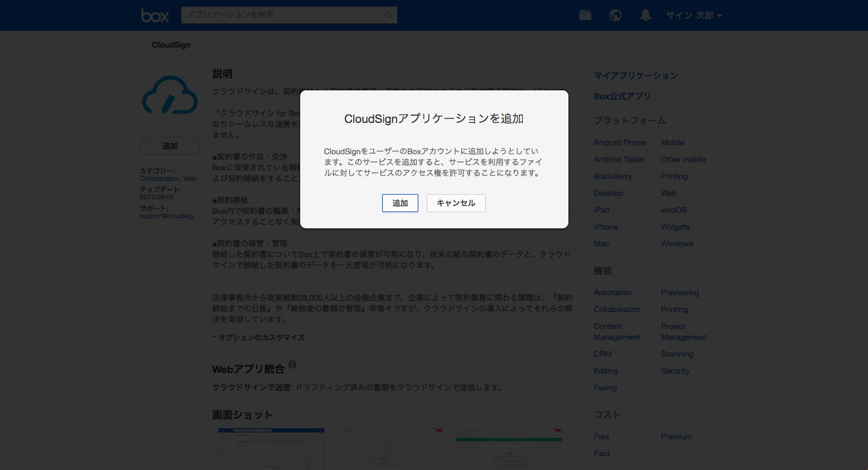Click the アプリケーションを検索 search field
Viewport: 868px width, 470px height.
[x=283, y=15]
